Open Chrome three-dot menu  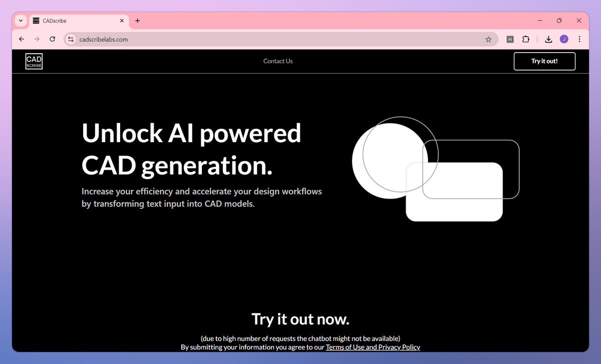[x=579, y=39]
